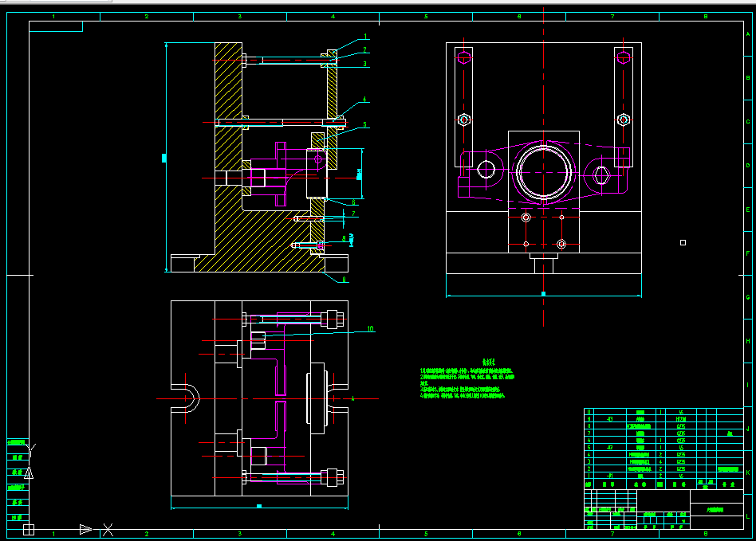Select the '-03' code cell in parts list
The width and height of the screenshot is (756, 541).
pos(610,419)
